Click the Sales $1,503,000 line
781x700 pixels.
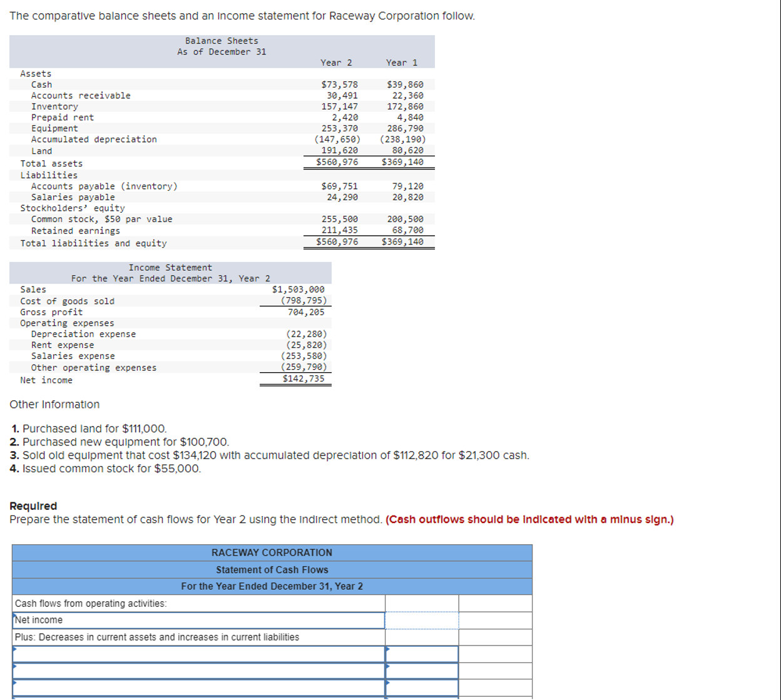pyautogui.click(x=298, y=289)
